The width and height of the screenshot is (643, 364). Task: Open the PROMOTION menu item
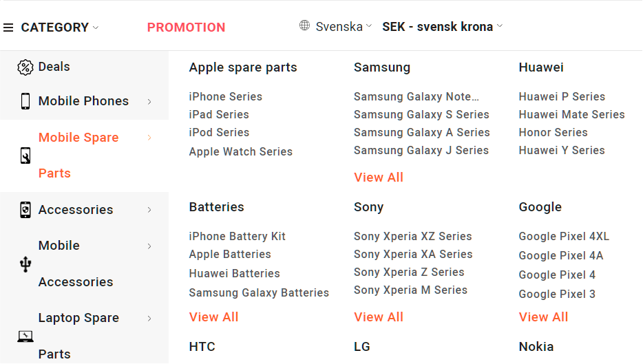(186, 28)
